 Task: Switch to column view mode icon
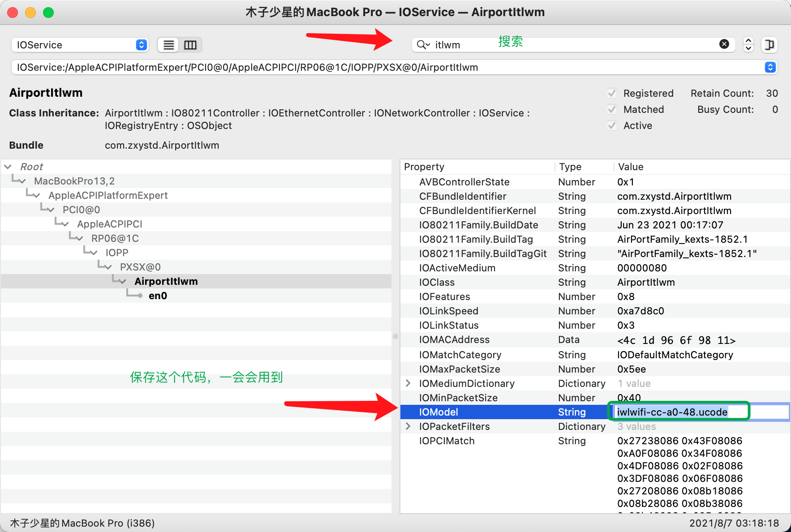tap(190, 45)
